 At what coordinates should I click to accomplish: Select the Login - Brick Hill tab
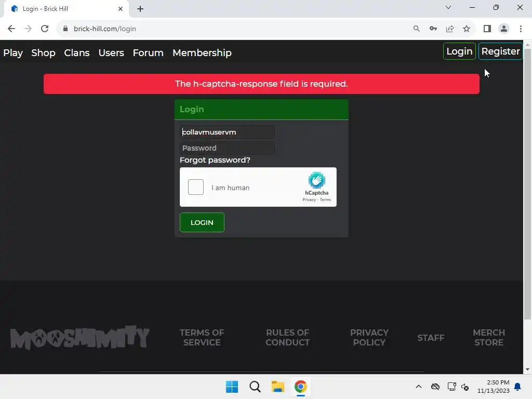(x=66, y=9)
